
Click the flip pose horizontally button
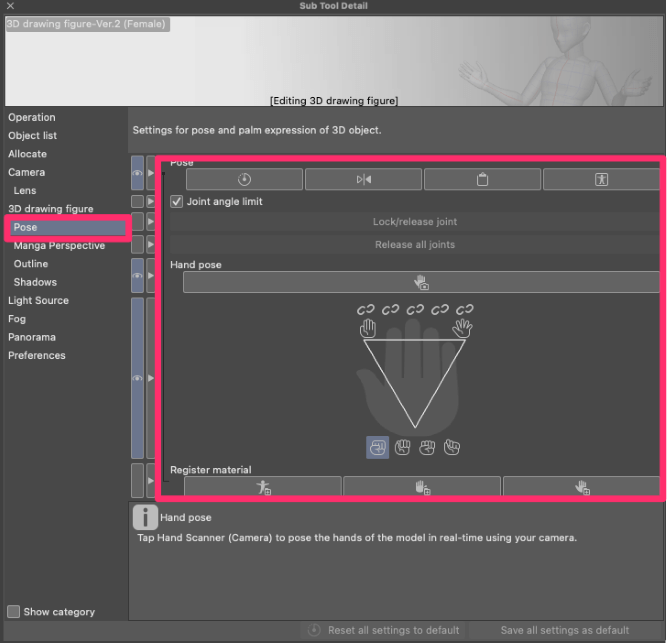(x=363, y=179)
